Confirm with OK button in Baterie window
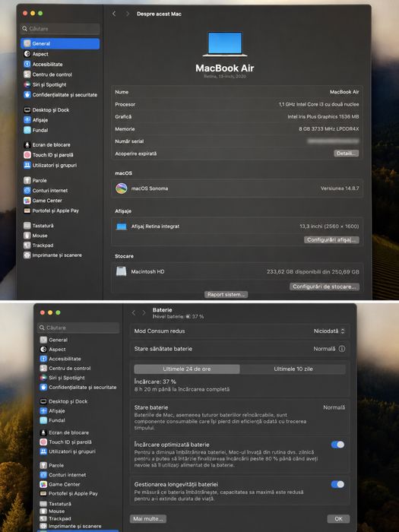 click(x=338, y=518)
